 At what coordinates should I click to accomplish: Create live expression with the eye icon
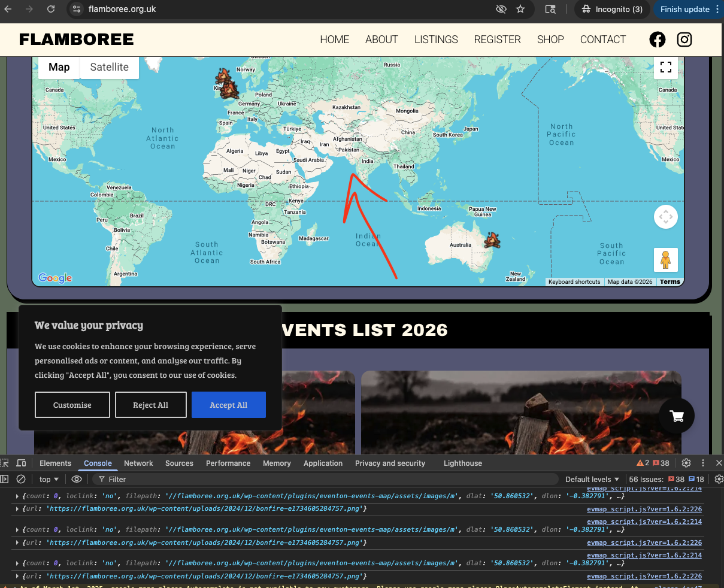point(77,479)
